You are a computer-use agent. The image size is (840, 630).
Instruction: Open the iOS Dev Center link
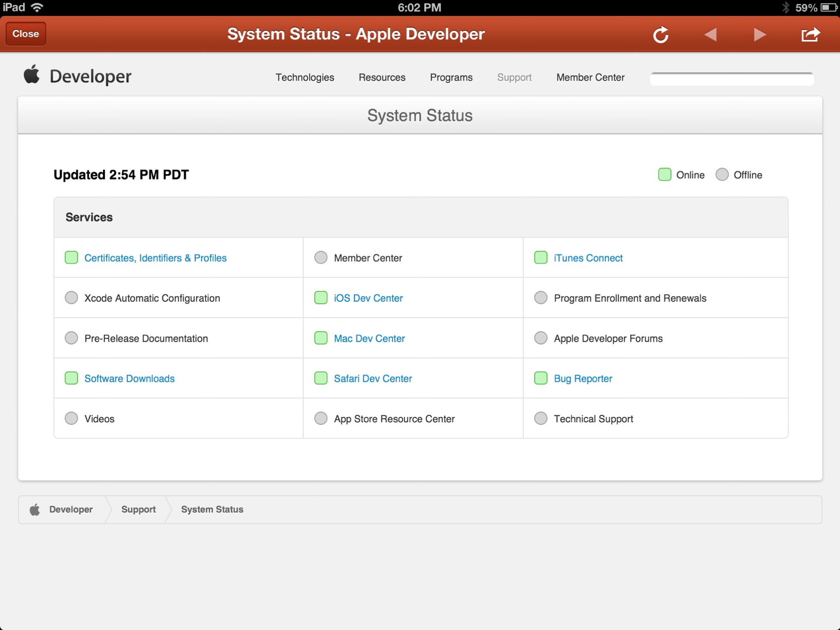pos(368,298)
